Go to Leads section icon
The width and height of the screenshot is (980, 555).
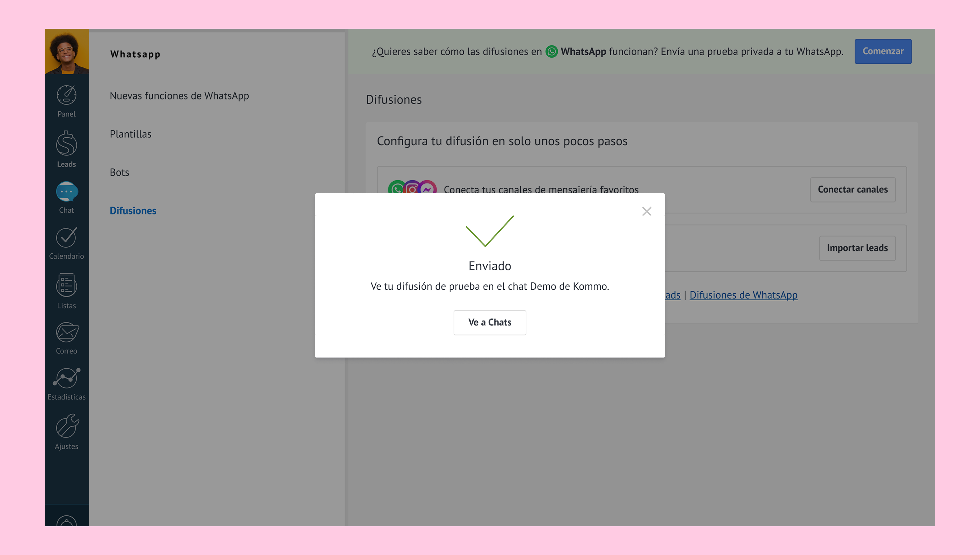pyautogui.click(x=66, y=144)
